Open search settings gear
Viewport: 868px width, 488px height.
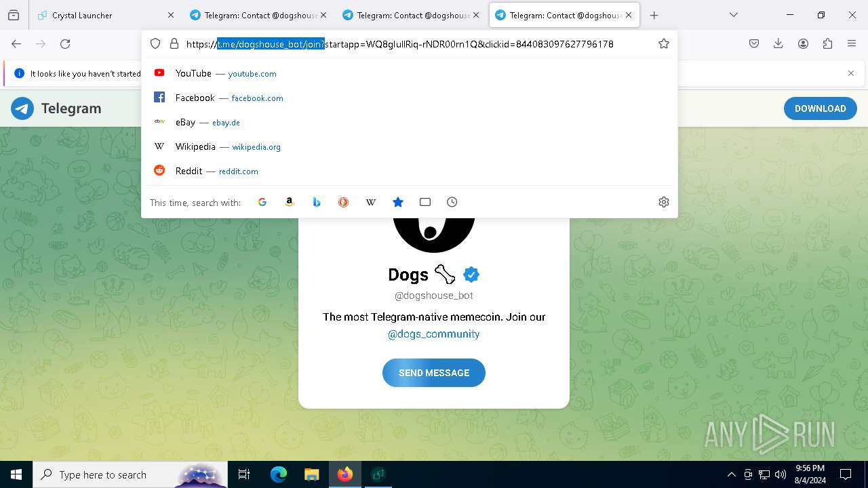click(664, 202)
